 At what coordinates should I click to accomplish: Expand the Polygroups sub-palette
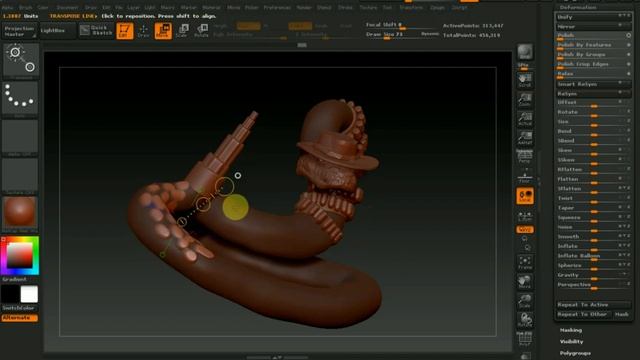[575, 353]
